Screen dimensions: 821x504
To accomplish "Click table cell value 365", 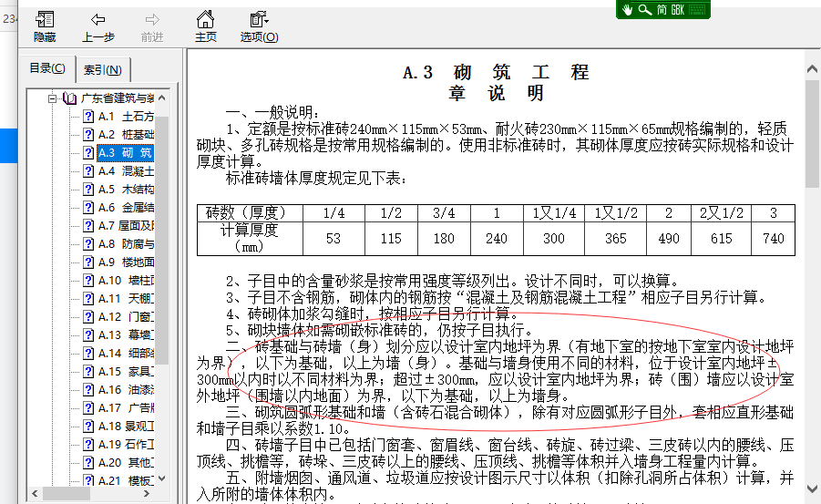I will (x=616, y=239).
